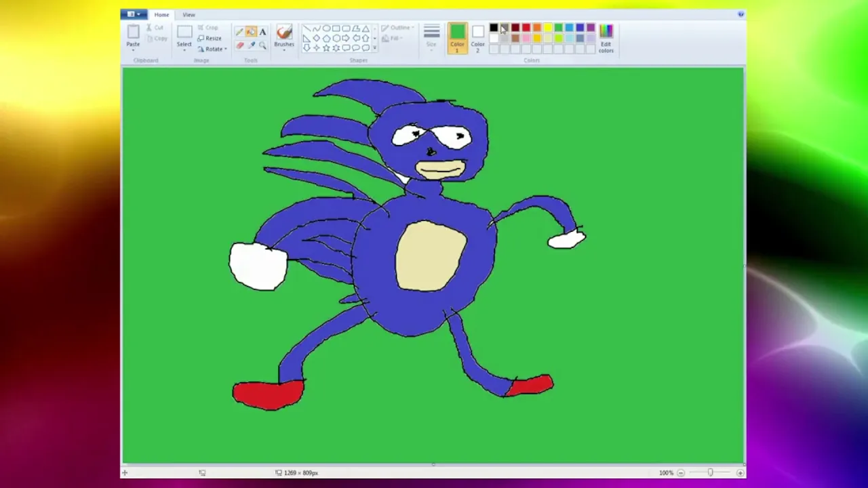Image resolution: width=868 pixels, height=488 pixels.
Task: Click the Resize button
Action: 210,38
